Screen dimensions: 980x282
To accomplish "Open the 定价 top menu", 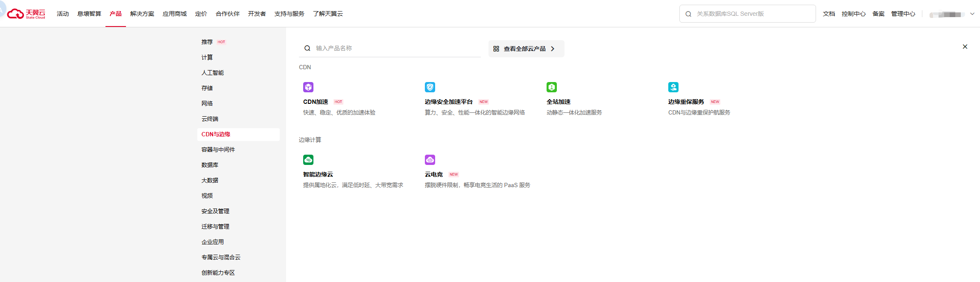I will click(x=201, y=14).
